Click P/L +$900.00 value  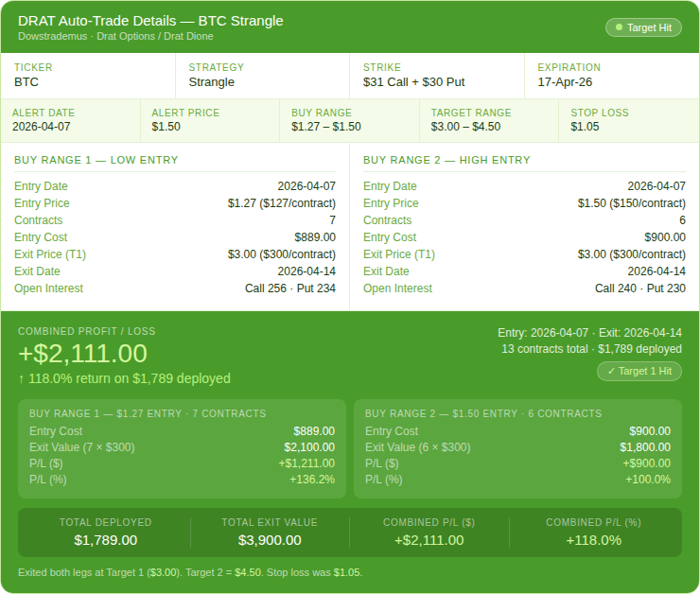pyautogui.click(x=646, y=463)
